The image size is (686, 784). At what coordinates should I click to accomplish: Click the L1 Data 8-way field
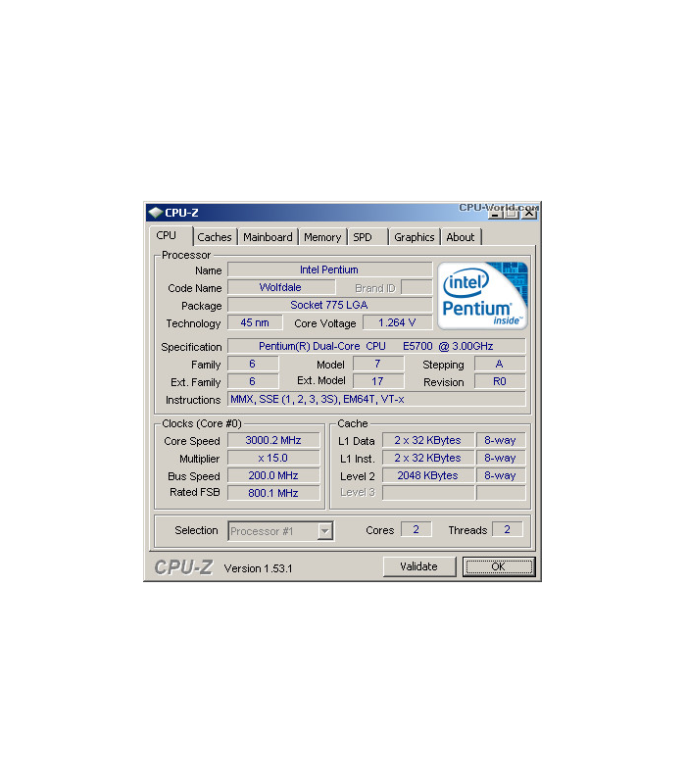pyautogui.click(x=501, y=440)
